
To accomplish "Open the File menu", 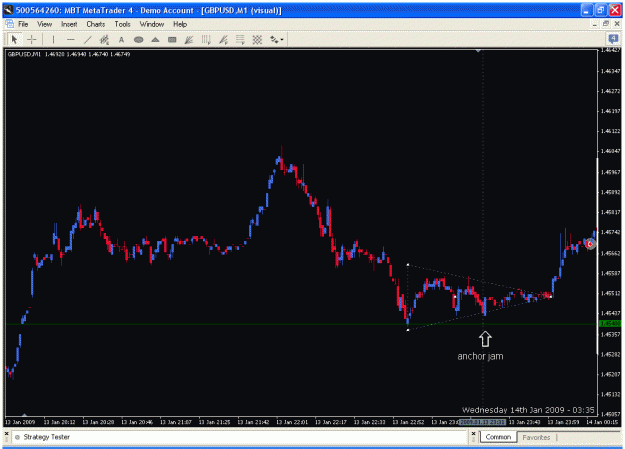I will 23,24.
